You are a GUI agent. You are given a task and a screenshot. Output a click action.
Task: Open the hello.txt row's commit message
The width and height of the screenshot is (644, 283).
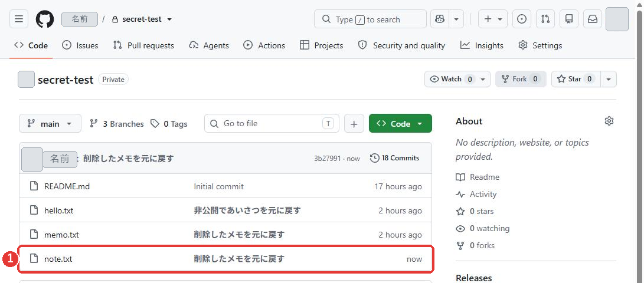[247, 211]
